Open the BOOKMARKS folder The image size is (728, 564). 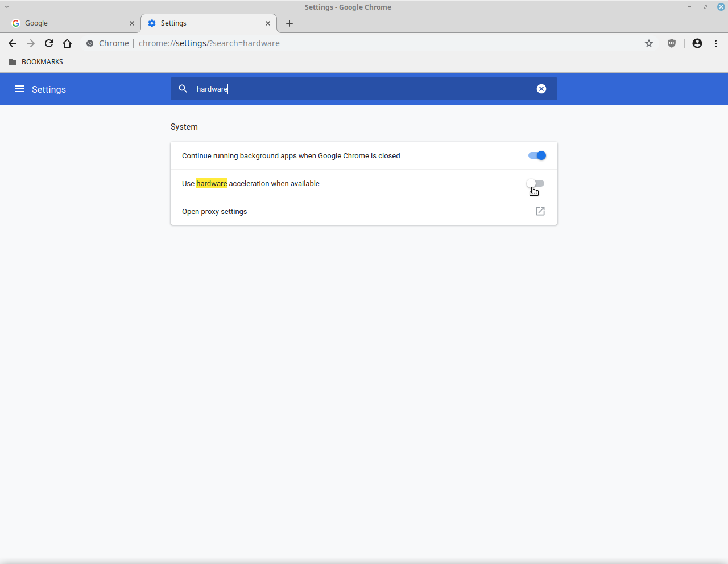[36, 61]
